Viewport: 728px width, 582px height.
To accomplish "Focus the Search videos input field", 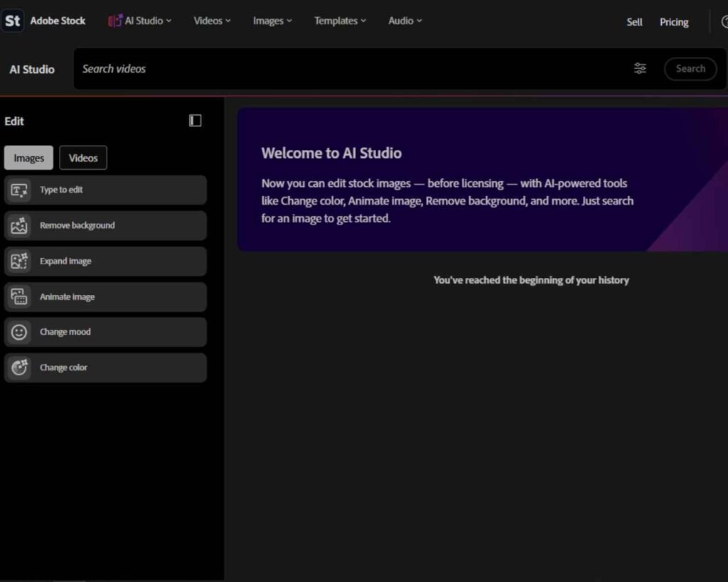I will [348, 69].
